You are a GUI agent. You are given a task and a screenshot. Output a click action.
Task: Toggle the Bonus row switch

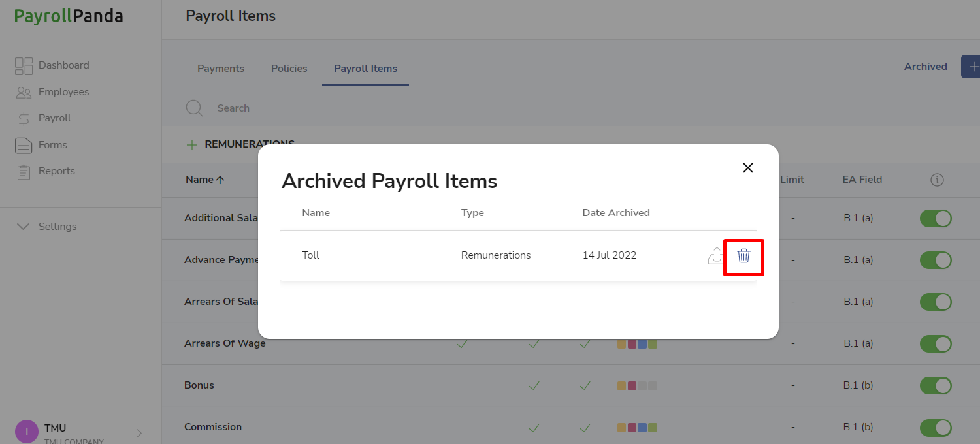936,385
